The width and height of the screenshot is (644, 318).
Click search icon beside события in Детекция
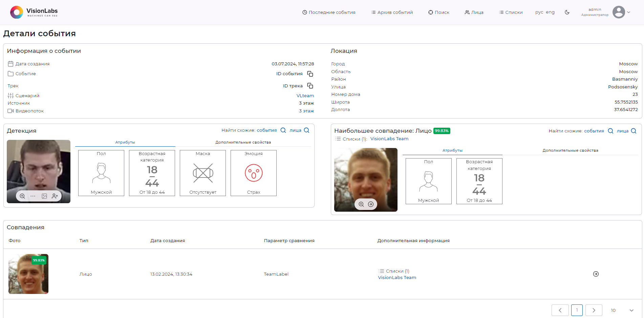point(283,130)
